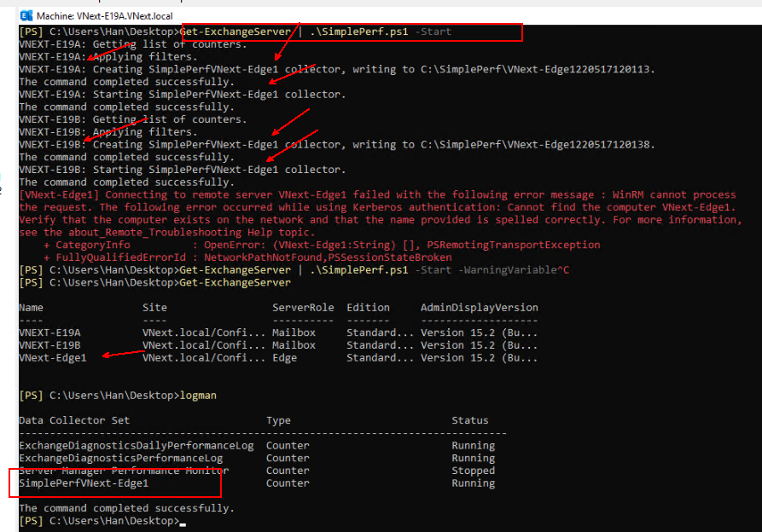The height and width of the screenshot is (532, 762).
Task: Click the Stopped status for Server Manager Performance Monitor
Action: [473, 470]
